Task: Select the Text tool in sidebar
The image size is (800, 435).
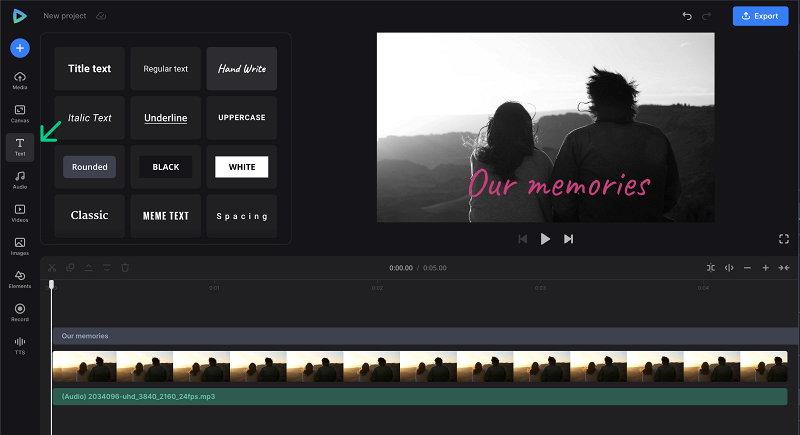Action: tap(20, 147)
